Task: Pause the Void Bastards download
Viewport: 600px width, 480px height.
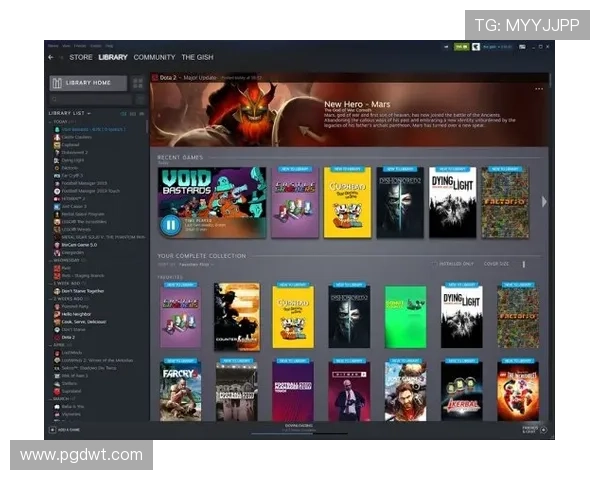Action: click(x=170, y=224)
